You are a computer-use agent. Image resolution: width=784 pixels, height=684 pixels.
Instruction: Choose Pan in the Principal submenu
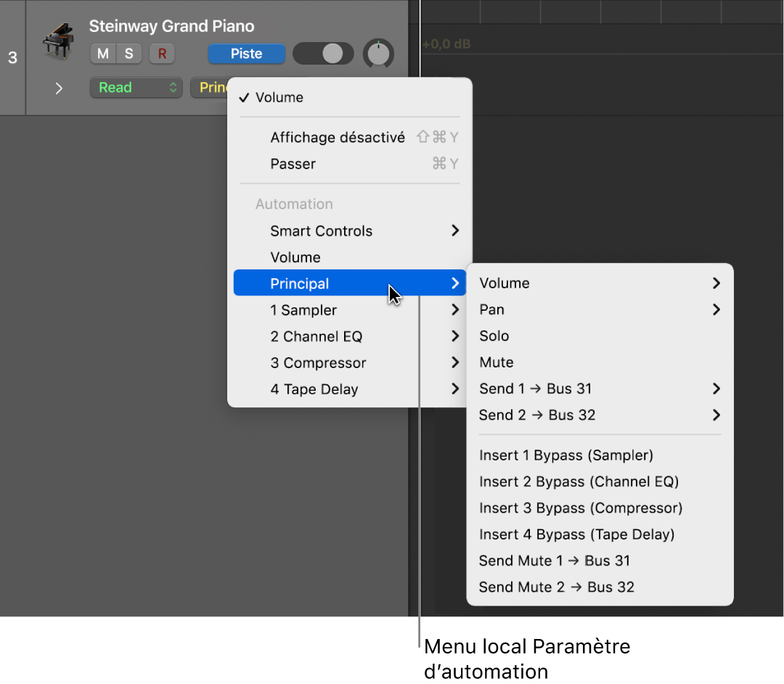coord(492,309)
